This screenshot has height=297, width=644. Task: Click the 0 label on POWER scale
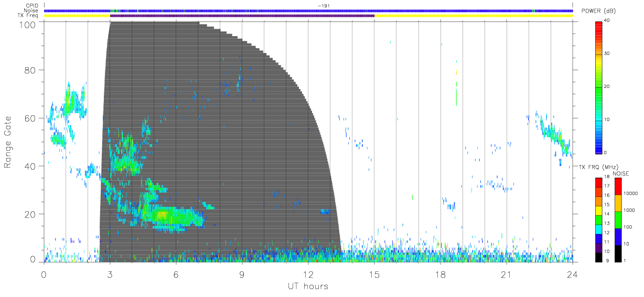coord(606,152)
